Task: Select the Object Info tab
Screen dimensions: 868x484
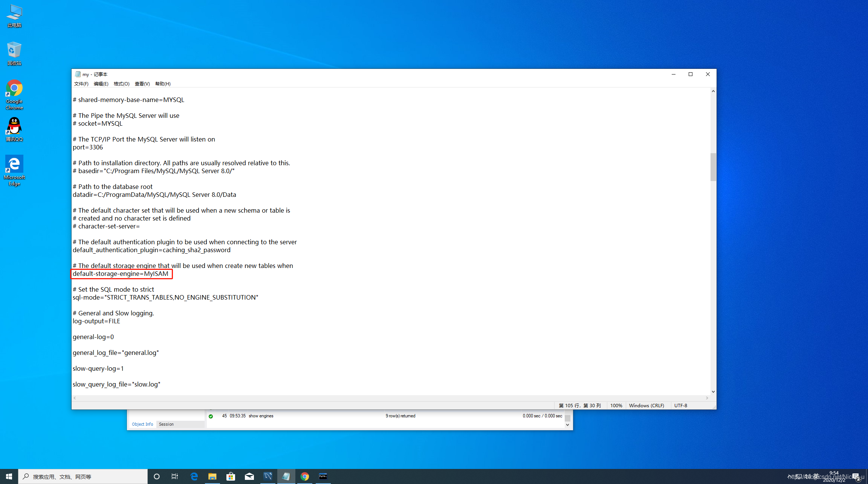Action: (x=142, y=424)
